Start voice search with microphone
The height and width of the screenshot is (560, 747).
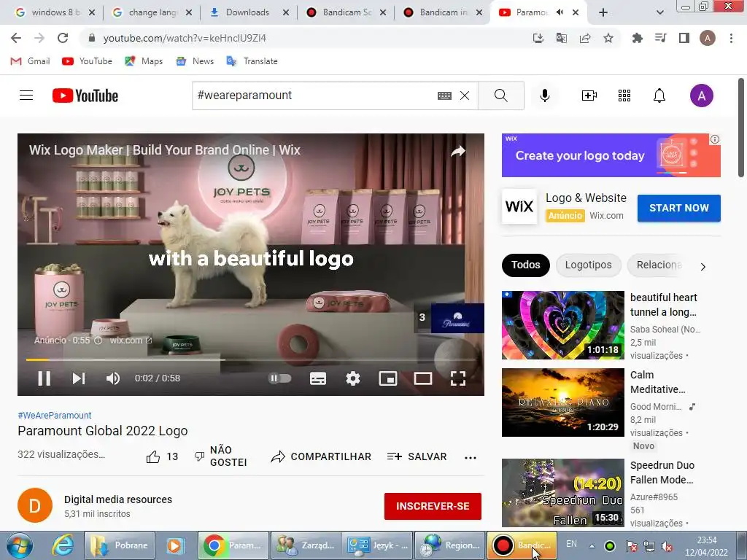click(544, 96)
